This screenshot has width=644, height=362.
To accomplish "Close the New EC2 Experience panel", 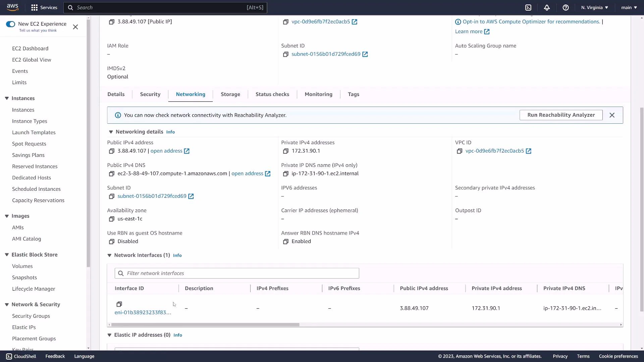I will [x=75, y=27].
